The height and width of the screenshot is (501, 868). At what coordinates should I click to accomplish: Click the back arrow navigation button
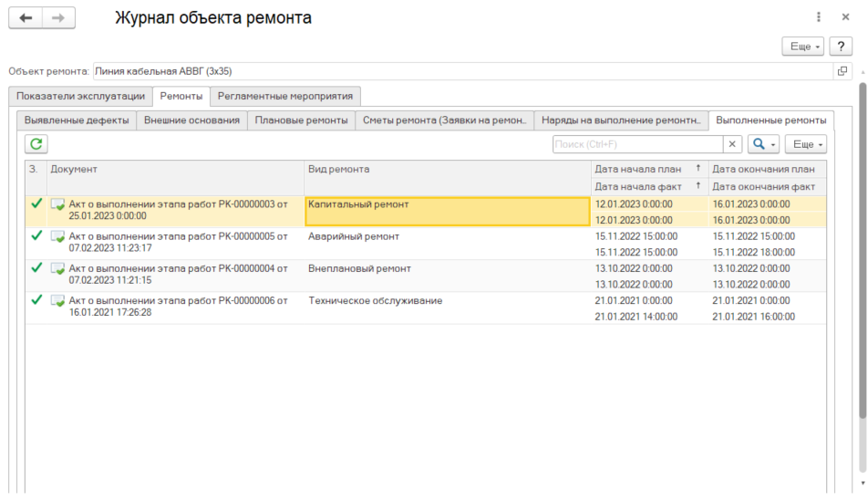click(x=26, y=17)
